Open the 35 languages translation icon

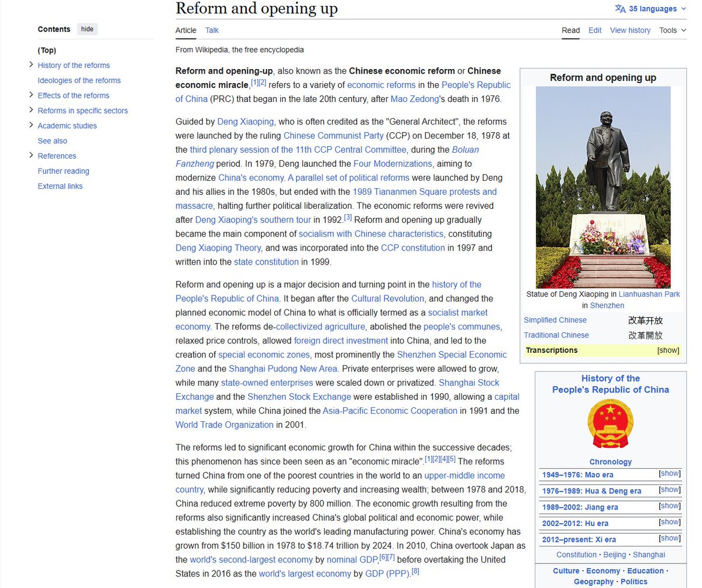[620, 9]
